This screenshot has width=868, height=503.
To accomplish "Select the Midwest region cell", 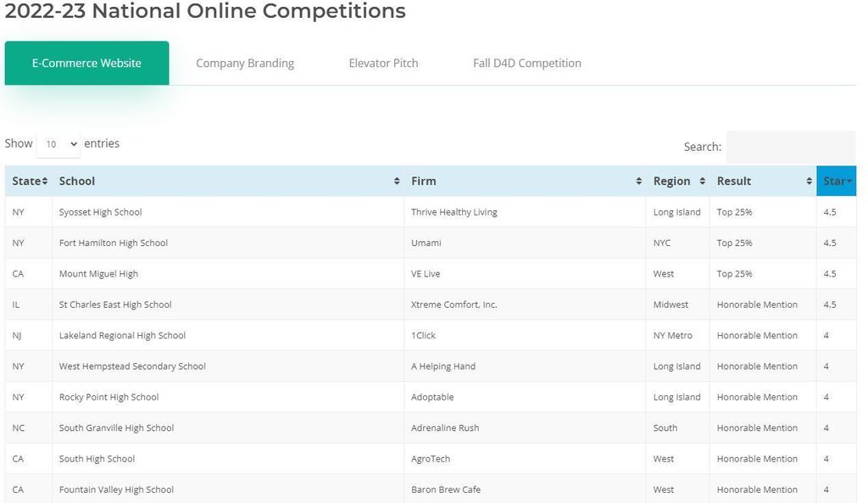I will pyautogui.click(x=678, y=305).
